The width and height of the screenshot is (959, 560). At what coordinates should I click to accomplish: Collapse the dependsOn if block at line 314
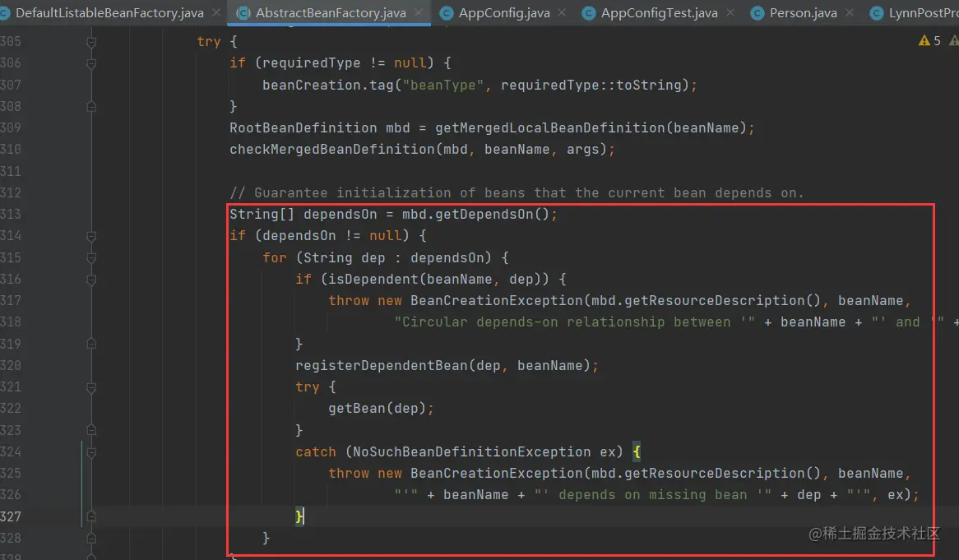91,236
